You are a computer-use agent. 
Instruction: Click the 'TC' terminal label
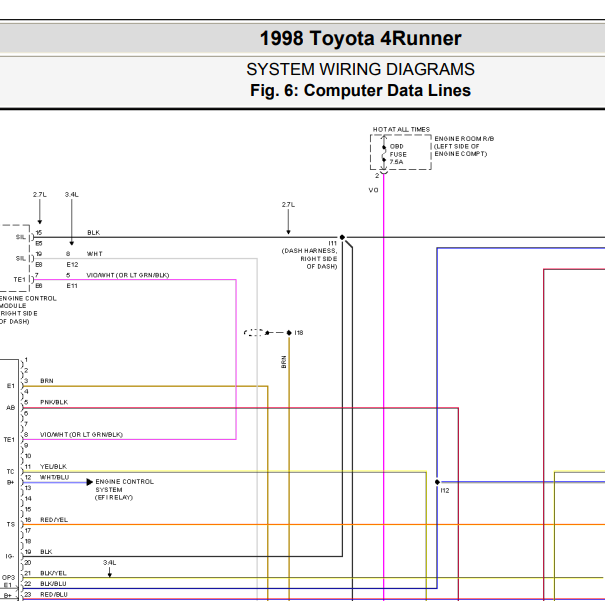pyautogui.click(x=10, y=472)
